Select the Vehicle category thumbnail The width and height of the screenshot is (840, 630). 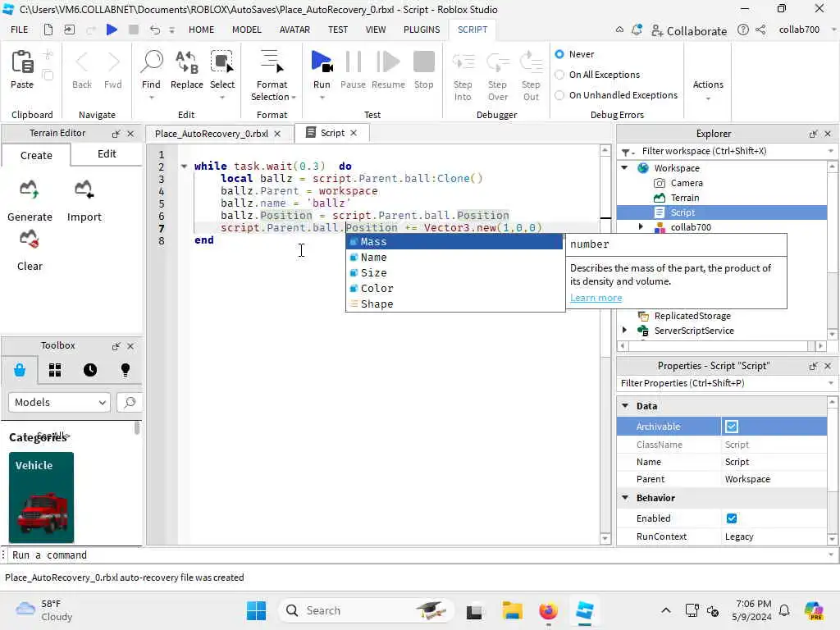click(41, 498)
